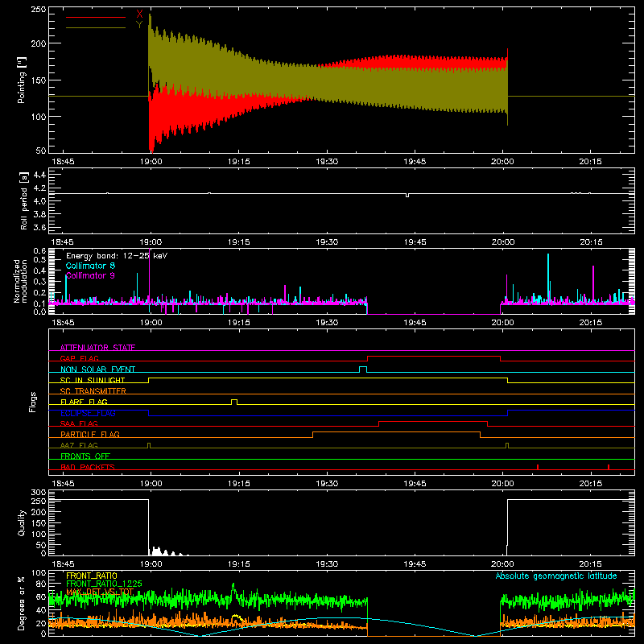Click the Quality axis title

[22, 522]
